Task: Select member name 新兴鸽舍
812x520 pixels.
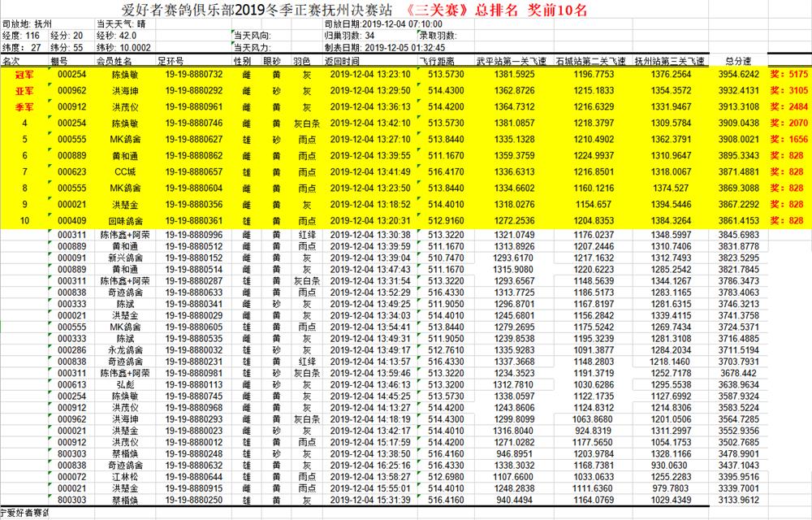Action: click(x=125, y=258)
